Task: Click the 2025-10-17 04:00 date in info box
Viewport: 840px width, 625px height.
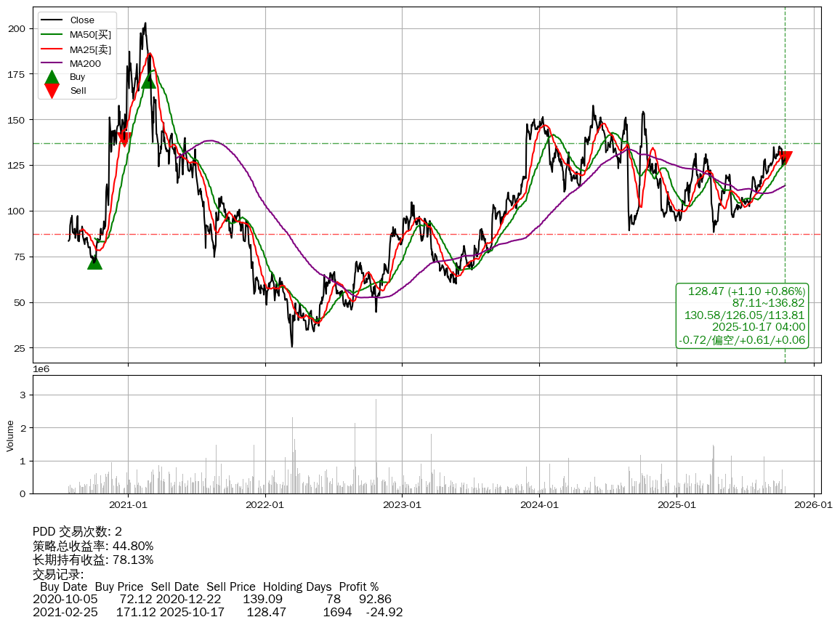Action: 758,327
